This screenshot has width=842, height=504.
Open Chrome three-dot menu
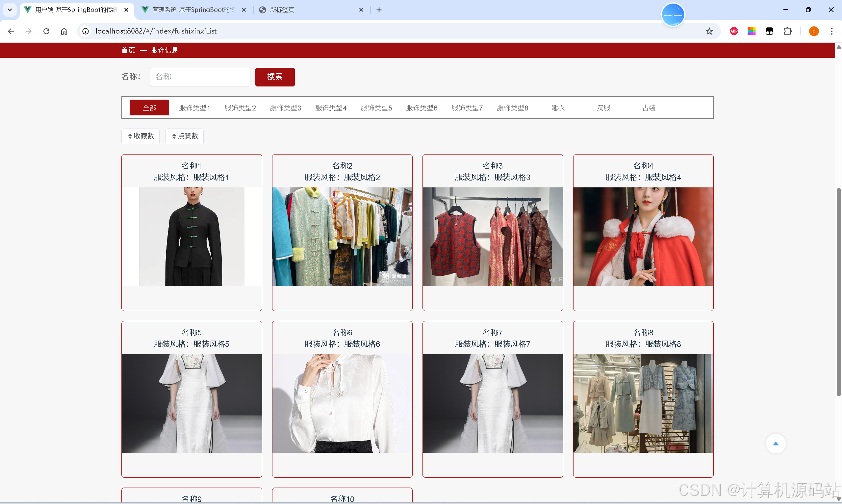tap(831, 31)
